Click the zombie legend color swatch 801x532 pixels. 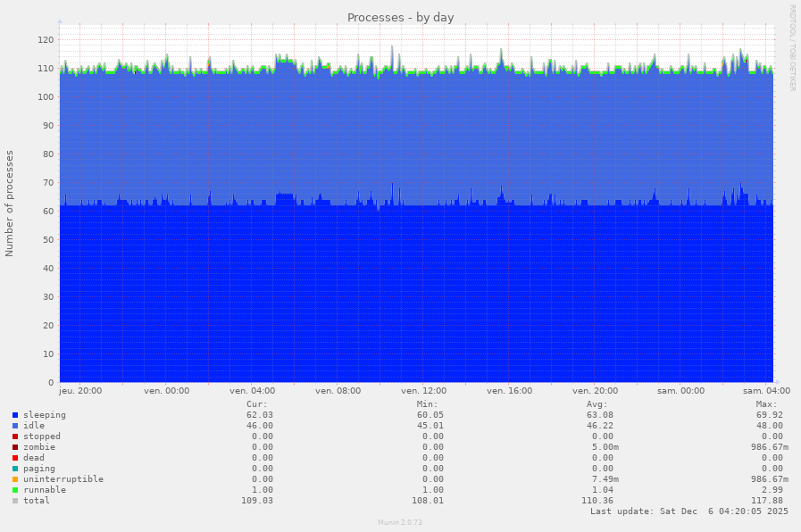[15, 447]
